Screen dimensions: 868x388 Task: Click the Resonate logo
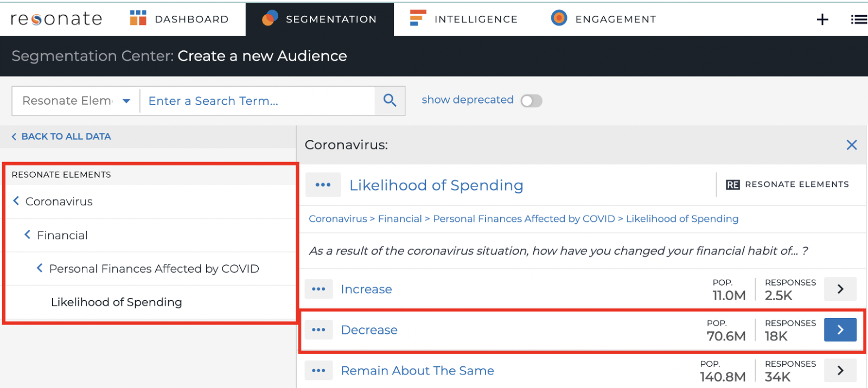pos(56,19)
